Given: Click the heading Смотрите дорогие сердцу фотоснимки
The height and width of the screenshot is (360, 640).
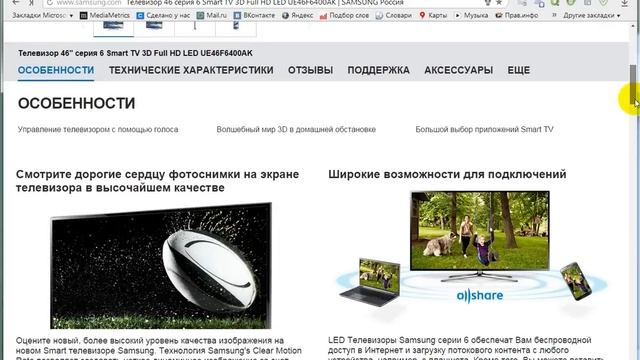Looking at the screenshot, I should (158, 181).
